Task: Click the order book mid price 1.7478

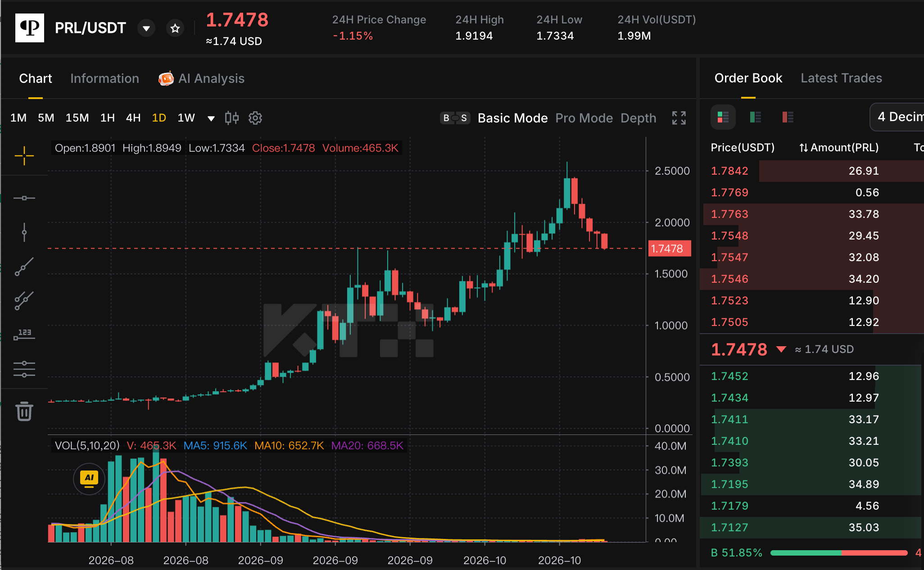Action: [739, 349]
